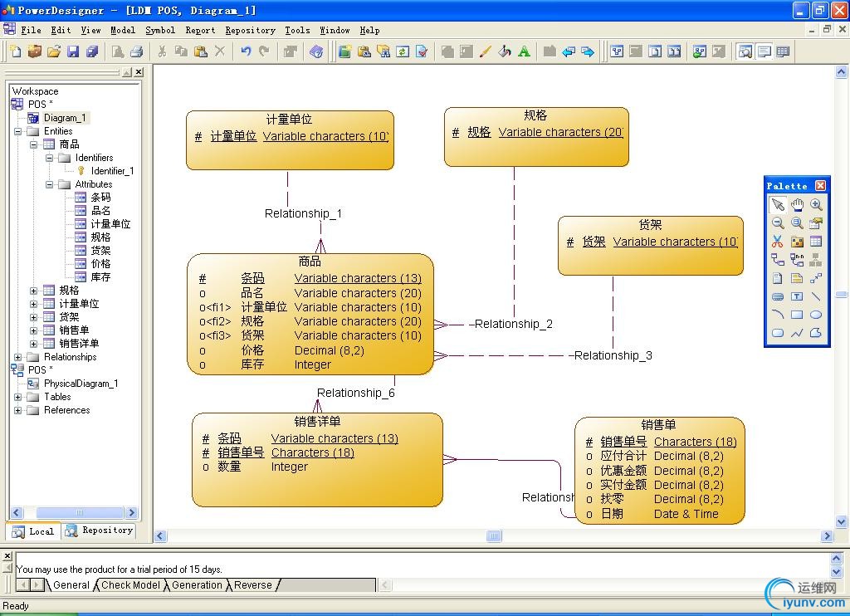Select the Zoom Out tool in Palette
850x616 pixels.
coord(777,222)
